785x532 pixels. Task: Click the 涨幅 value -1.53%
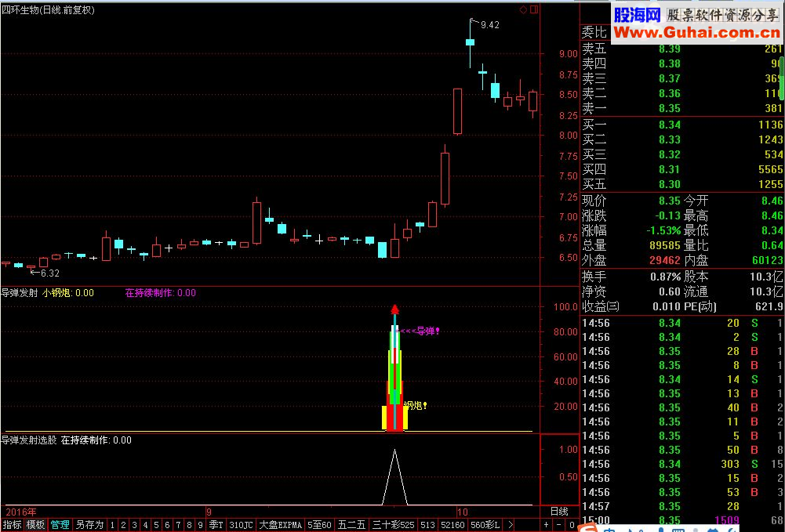point(663,231)
